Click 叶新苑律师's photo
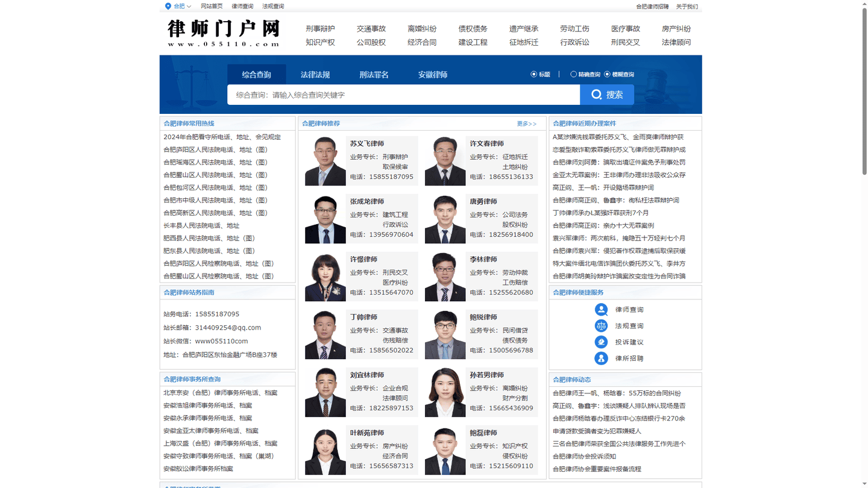 coord(325,450)
